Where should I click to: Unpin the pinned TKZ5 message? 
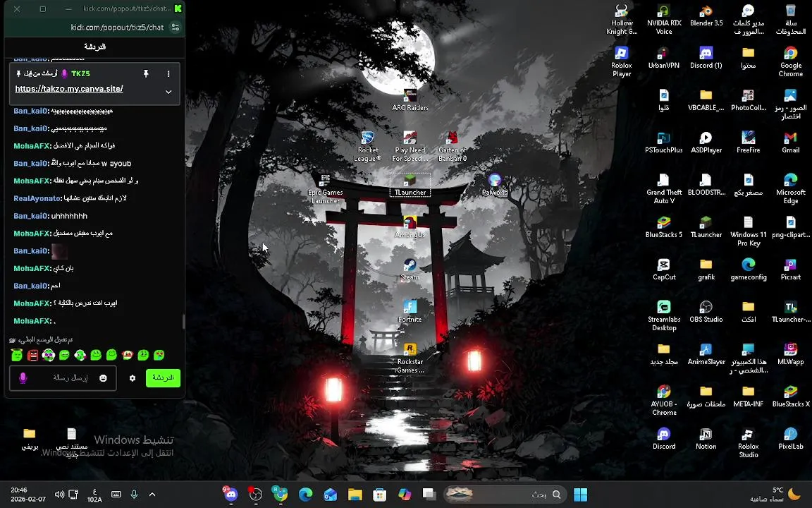click(146, 73)
